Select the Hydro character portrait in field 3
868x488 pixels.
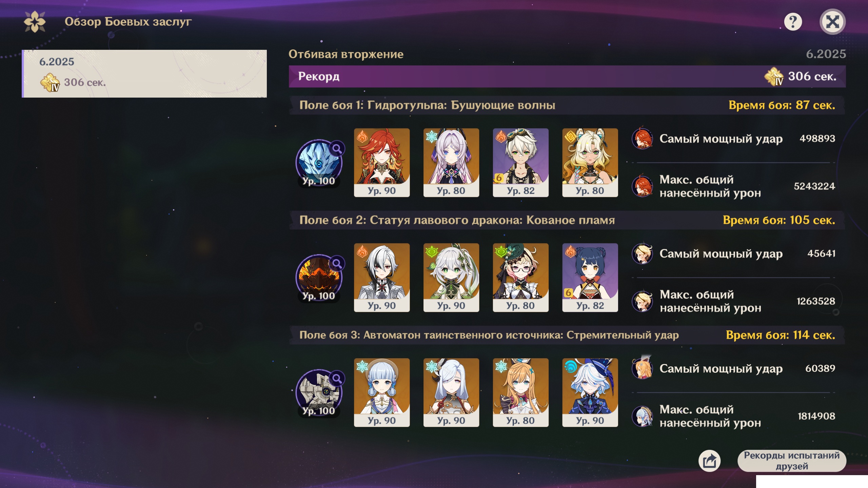(590, 392)
